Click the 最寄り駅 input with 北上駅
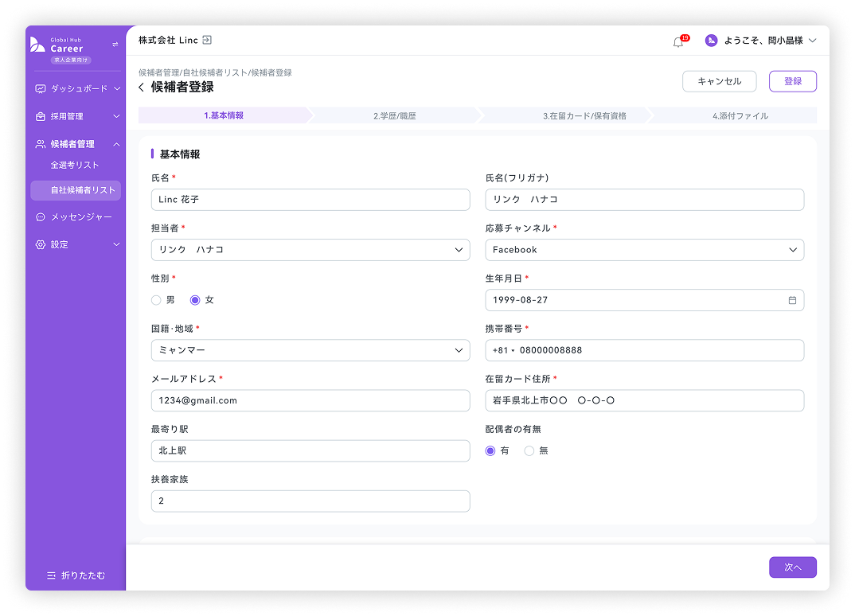 (x=310, y=450)
